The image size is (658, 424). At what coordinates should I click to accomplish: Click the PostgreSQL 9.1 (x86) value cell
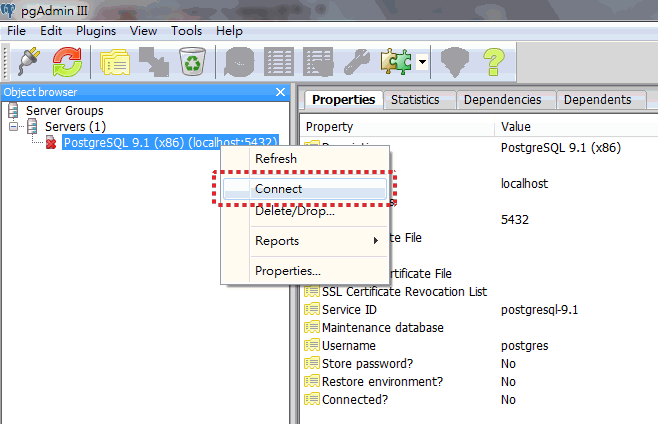pyautogui.click(x=561, y=148)
